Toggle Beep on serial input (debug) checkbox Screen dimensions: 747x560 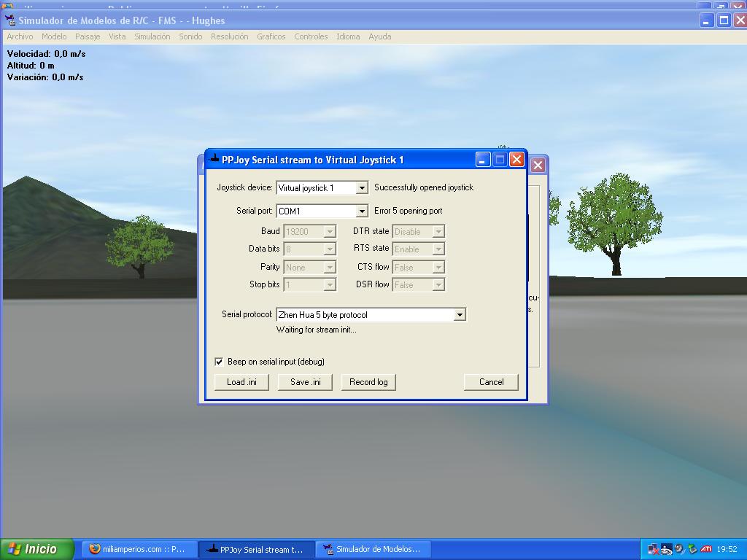[219, 362]
